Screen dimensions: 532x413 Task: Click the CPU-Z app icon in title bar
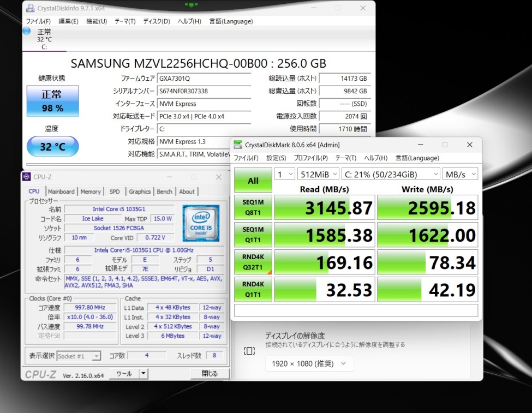click(27, 177)
